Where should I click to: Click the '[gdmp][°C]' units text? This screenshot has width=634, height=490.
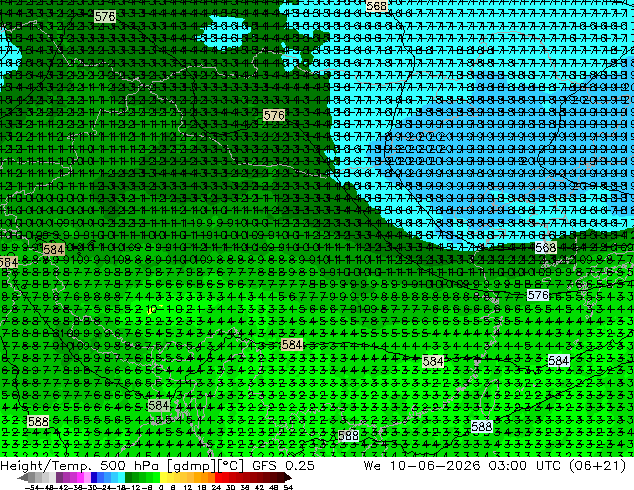pos(206,466)
